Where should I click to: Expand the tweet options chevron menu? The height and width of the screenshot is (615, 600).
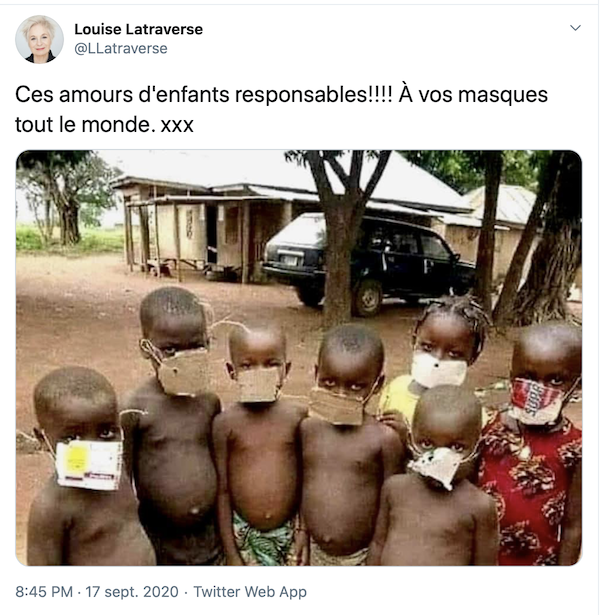tap(575, 28)
